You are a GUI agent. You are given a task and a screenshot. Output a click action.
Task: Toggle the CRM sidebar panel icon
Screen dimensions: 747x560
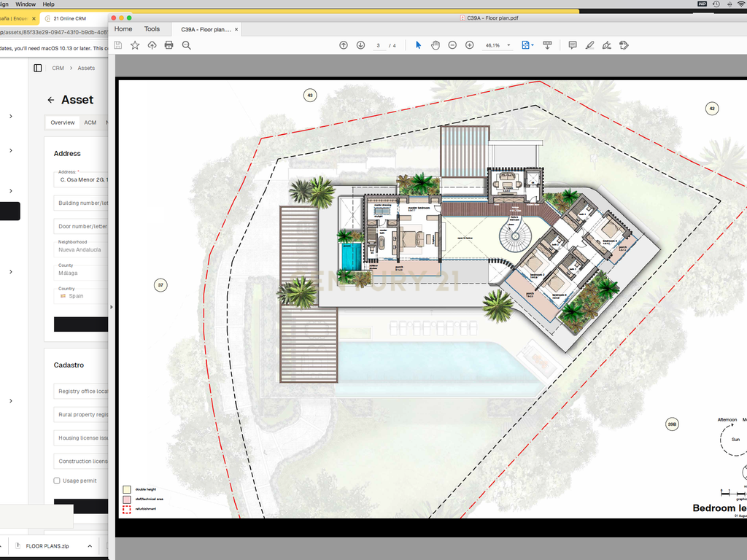(38, 68)
